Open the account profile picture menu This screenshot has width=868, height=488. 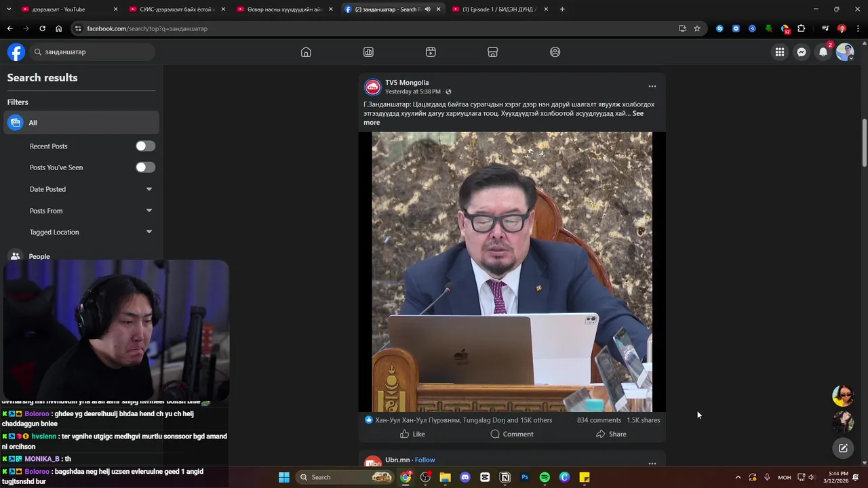[845, 52]
